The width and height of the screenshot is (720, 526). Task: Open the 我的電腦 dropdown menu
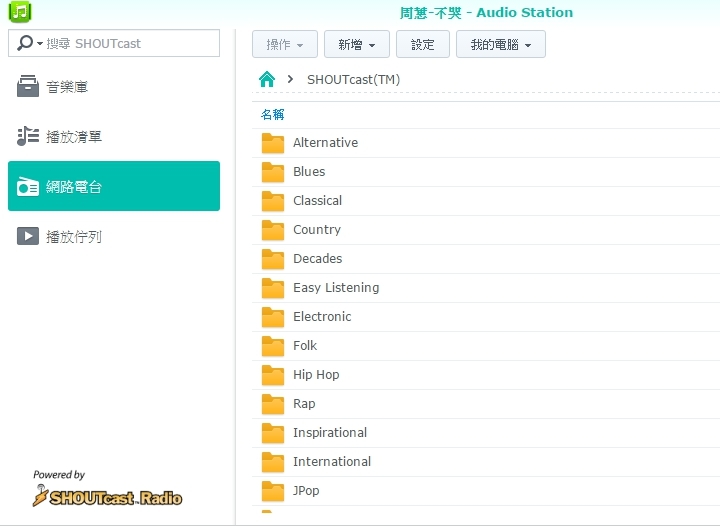[x=500, y=44]
